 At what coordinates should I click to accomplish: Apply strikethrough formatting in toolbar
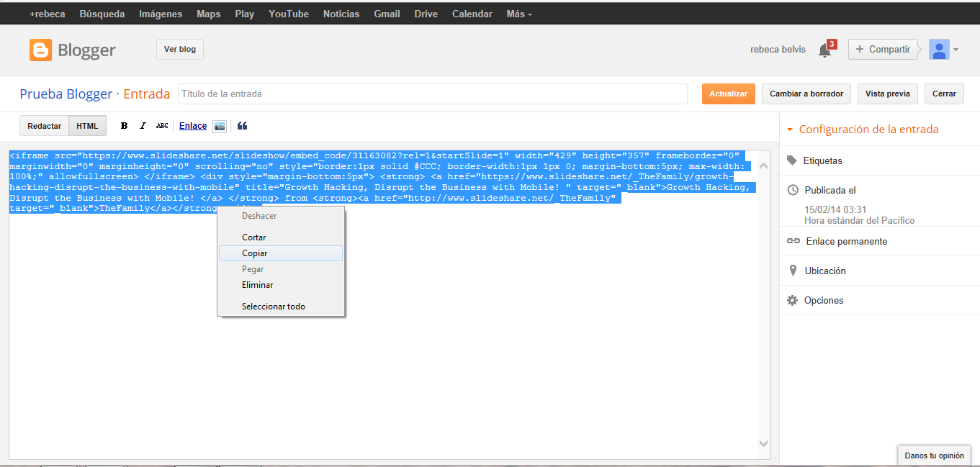(x=162, y=126)
